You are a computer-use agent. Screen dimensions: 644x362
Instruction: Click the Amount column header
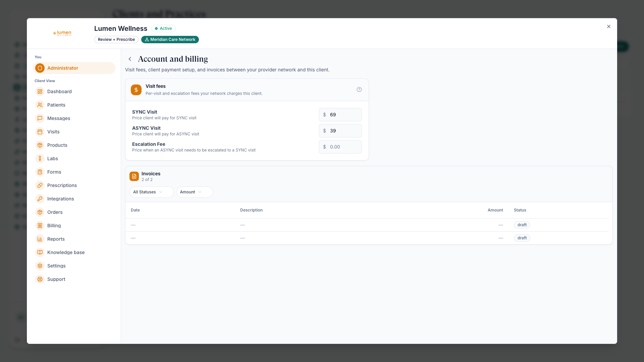495,210
